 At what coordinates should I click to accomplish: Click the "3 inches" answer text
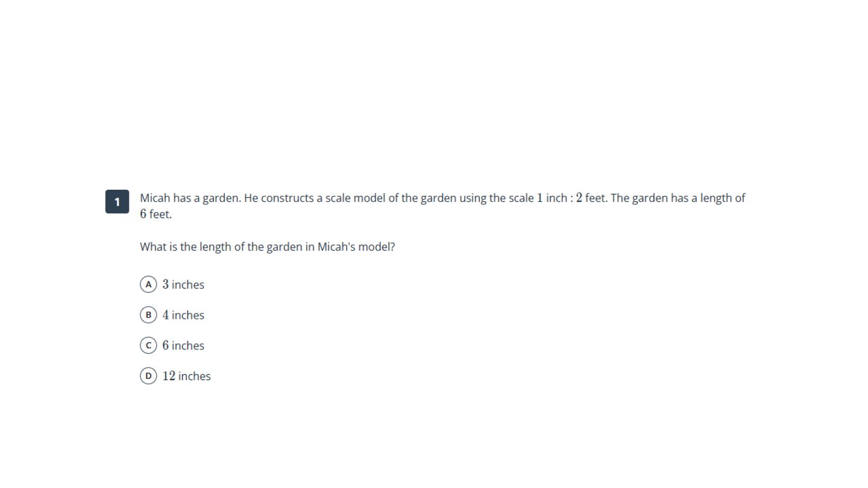(183, 285)
